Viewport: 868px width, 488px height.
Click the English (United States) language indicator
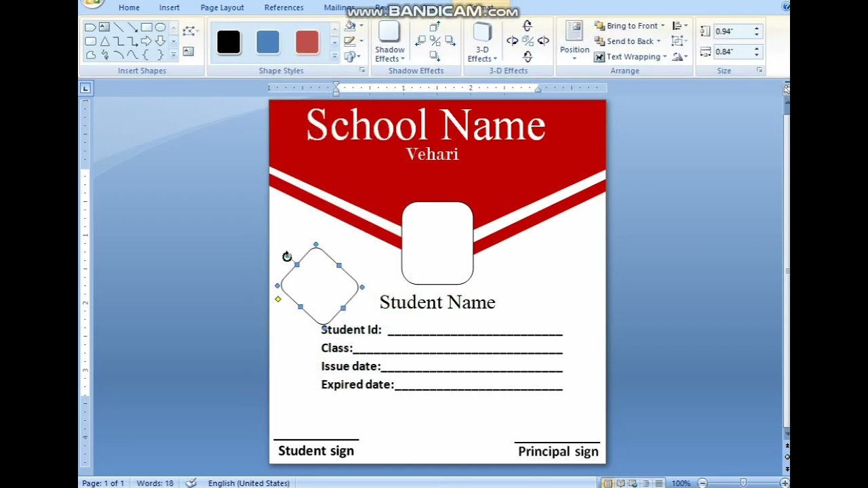tap(249, 483)
